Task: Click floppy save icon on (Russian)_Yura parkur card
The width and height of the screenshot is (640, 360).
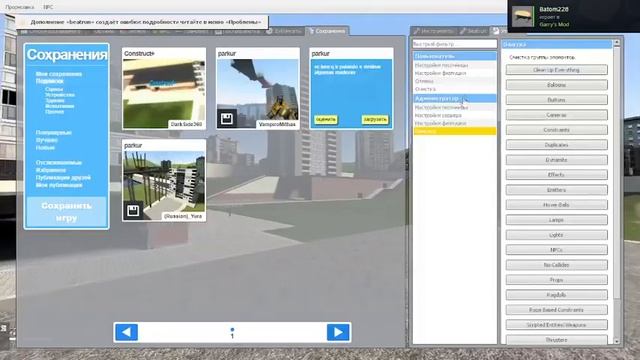Action: (133, 211)
